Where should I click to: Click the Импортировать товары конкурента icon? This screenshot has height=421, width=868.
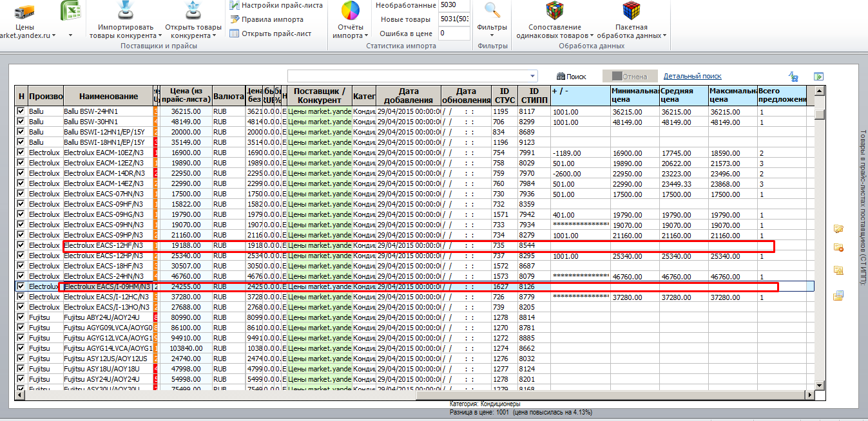tap(126, 11)
